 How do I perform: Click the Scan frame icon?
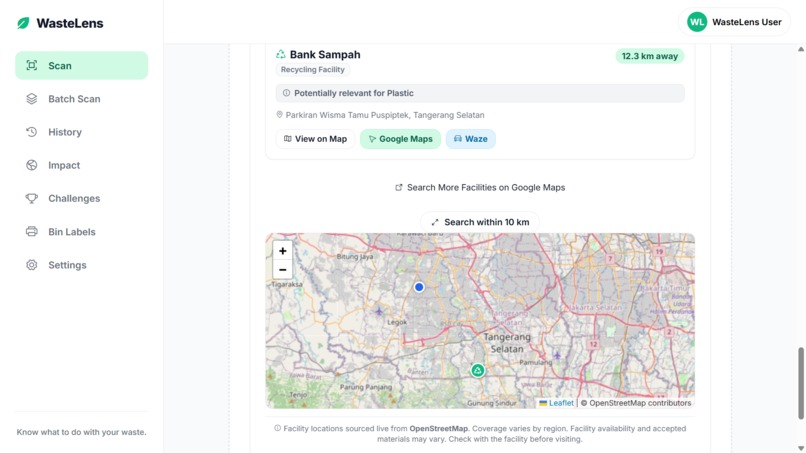[x=32, y=65]
